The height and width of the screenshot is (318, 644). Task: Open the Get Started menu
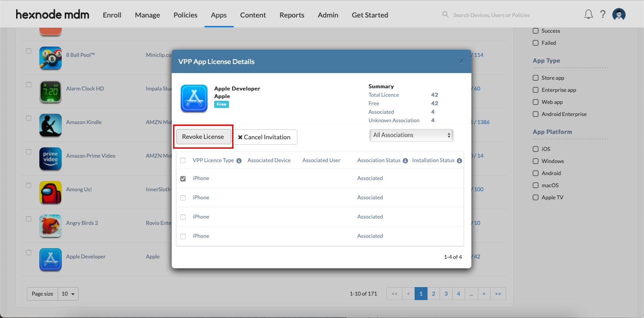tap(370, 15)
